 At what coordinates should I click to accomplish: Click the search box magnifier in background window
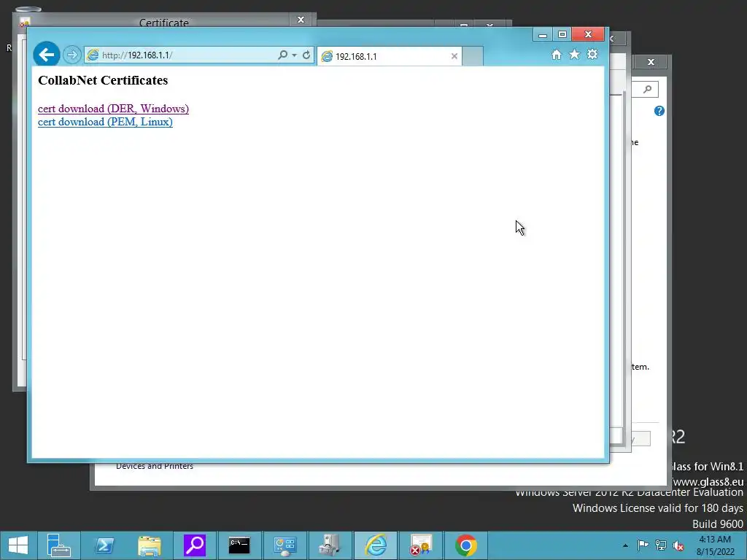(x=648, y=89)
